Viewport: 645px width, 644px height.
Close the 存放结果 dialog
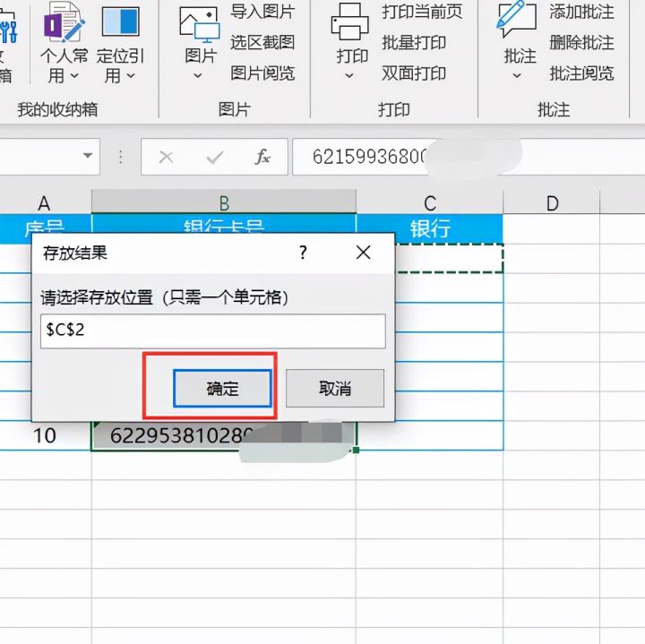[x=363, y=253]
